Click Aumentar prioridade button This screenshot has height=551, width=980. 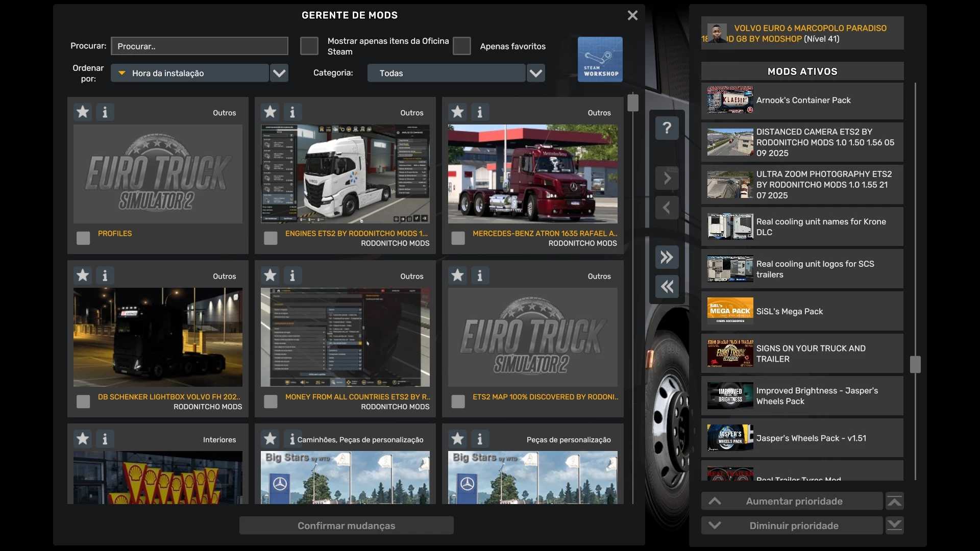pos(792,501)
